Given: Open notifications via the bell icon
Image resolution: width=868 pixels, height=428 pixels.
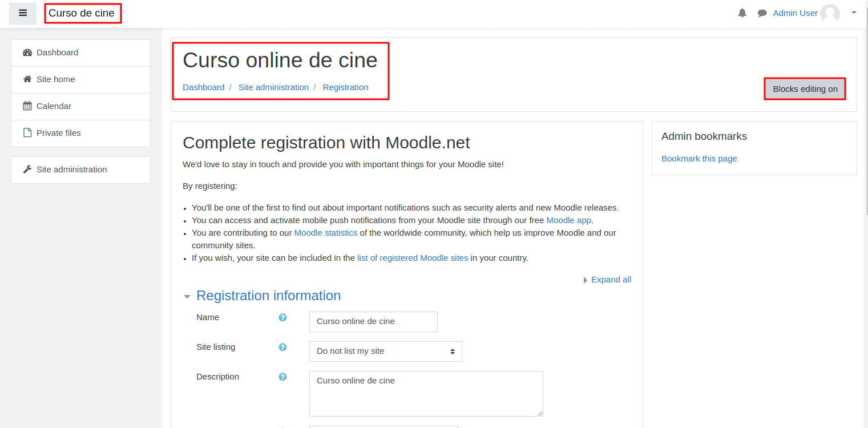Looking at the screenshot, I should (742, 13).
